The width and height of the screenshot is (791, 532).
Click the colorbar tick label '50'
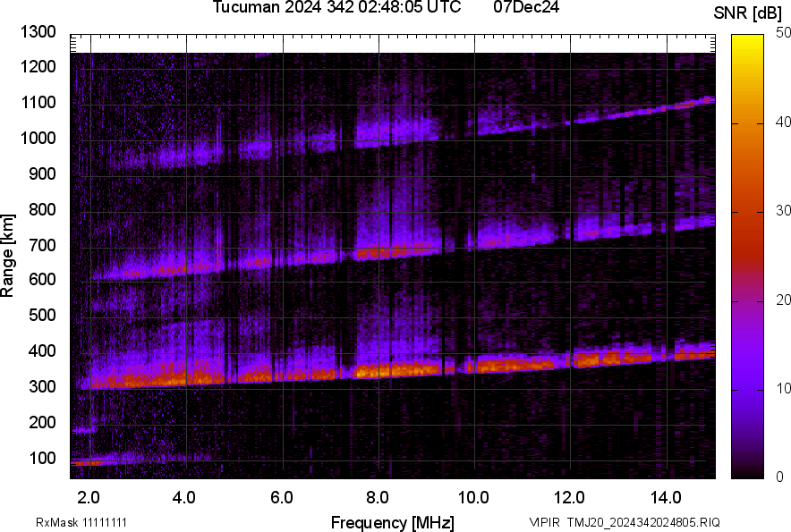(784, 33)
